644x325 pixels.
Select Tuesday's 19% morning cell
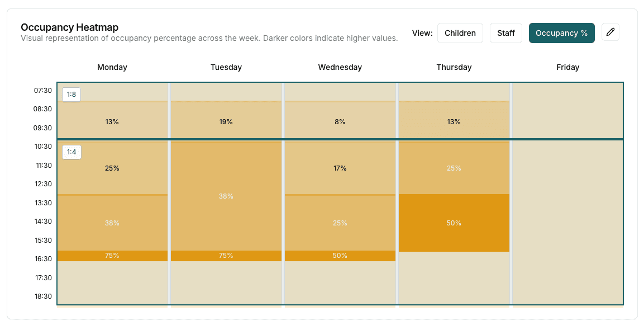[x=226, y=121]
